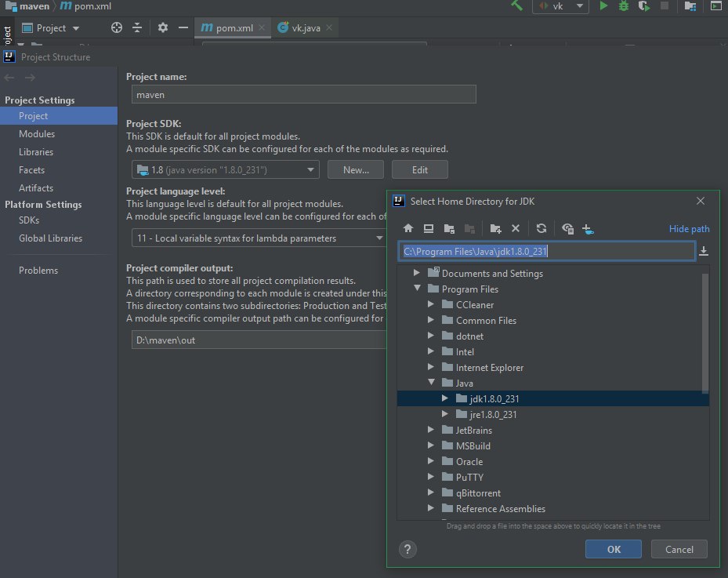This screenshot has width=728, height=578.
Task: Click the download JDK cup icon
Action: pyautogui.click(x=588, y=228)
